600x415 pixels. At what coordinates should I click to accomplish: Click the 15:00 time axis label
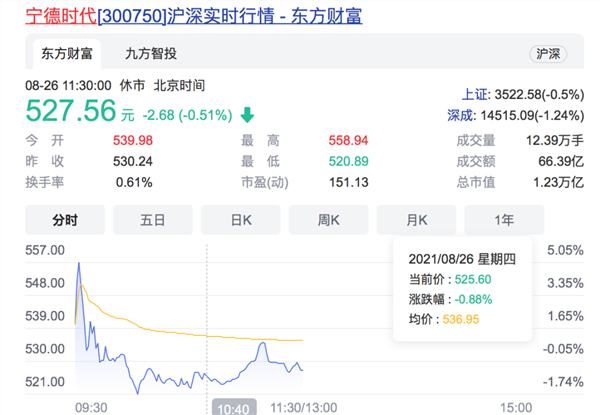tap(516, 408)
